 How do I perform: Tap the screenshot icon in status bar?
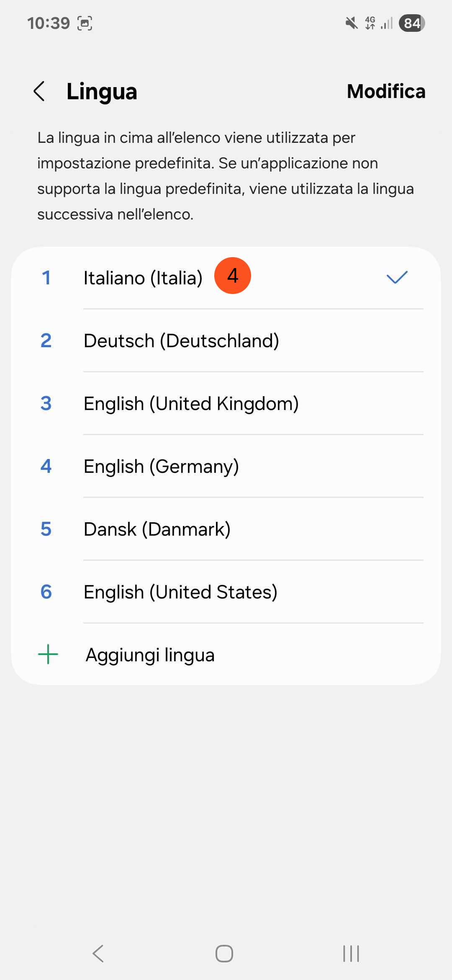pos(85,23)
